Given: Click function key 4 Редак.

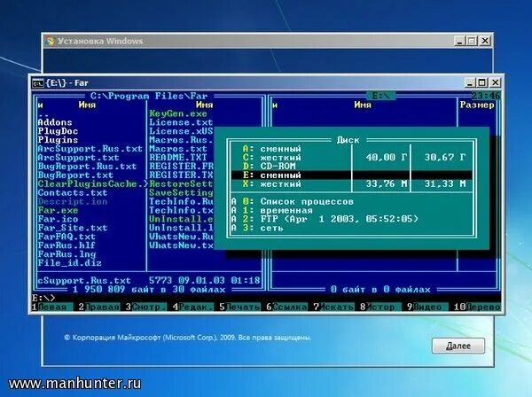Looking at the screenshot, I should 192,307.
